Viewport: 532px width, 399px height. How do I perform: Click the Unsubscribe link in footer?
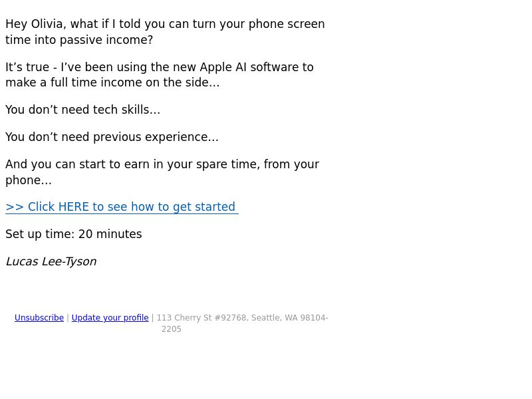point(39,318)
